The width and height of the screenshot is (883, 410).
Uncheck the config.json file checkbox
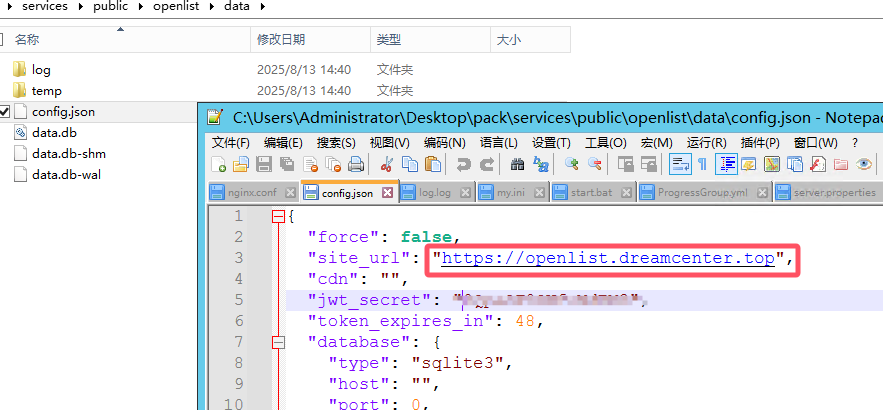(x=4, y=112)
